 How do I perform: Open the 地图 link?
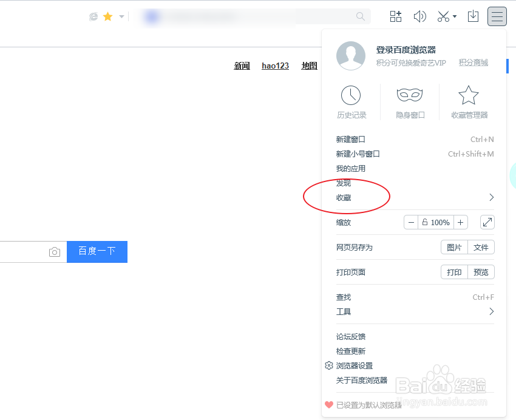coord(310,66)
